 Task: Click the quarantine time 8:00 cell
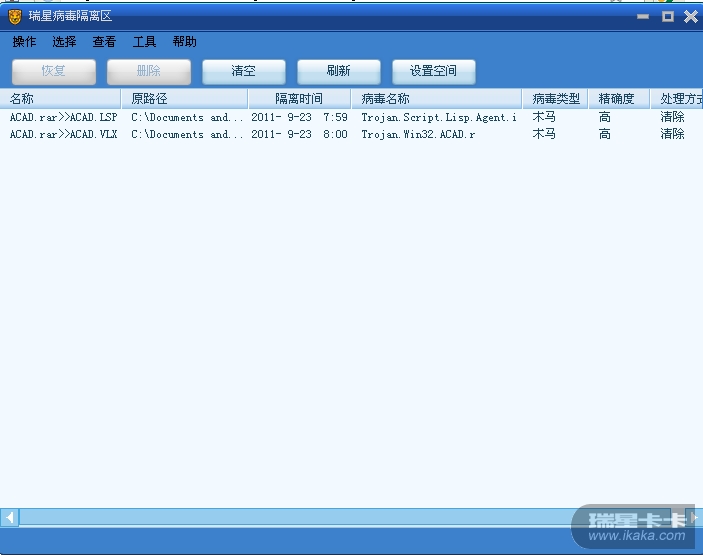click(299, 134)
